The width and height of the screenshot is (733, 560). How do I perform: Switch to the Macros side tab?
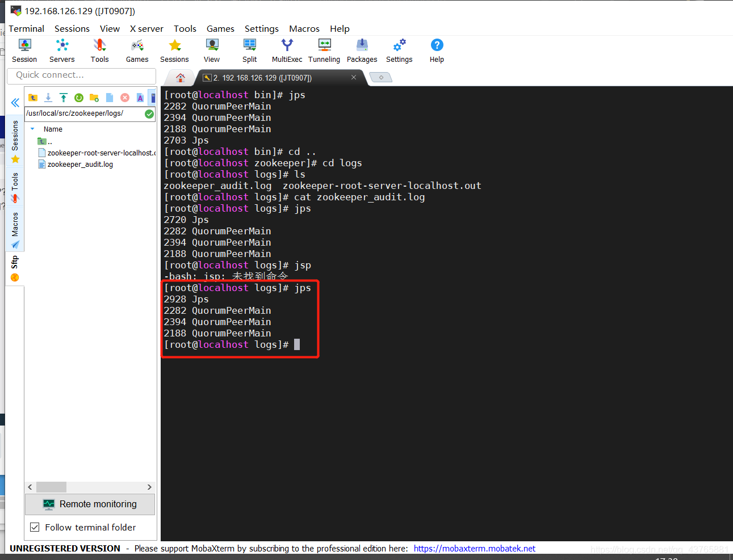coord(15,230)
